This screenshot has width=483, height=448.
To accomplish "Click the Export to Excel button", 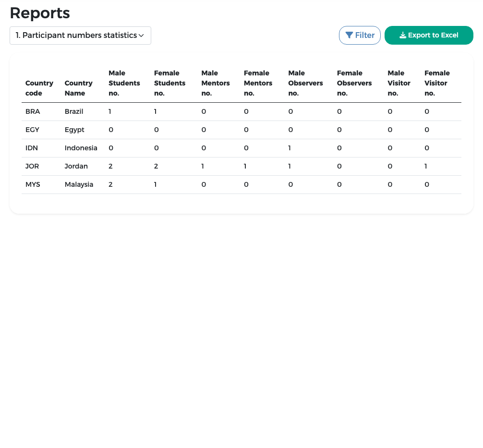I will point(429,36).
